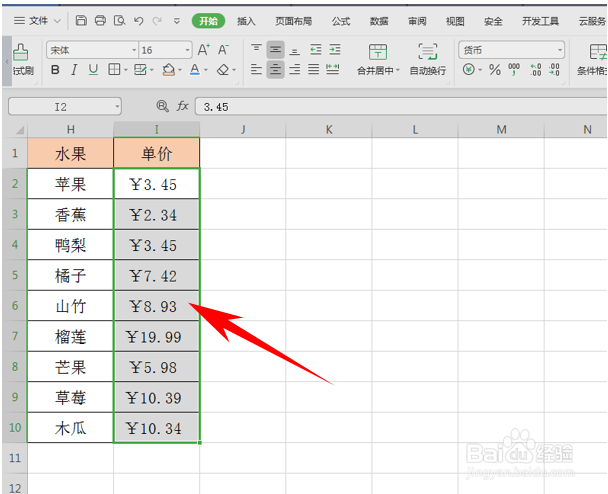Click Merge and Center (合并居中) button
The height and width of the screenshot is (494, 608).
[x=378, y=59]
